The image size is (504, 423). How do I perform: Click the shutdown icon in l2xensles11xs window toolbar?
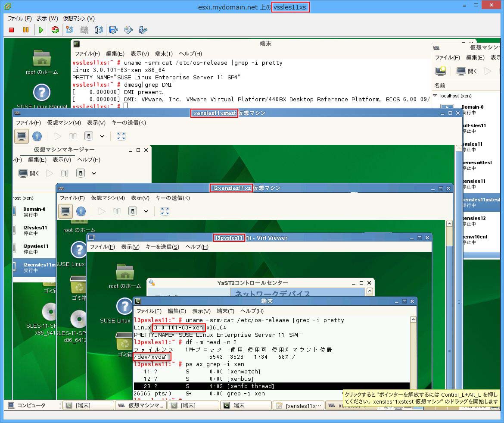[x=132, y=211]
